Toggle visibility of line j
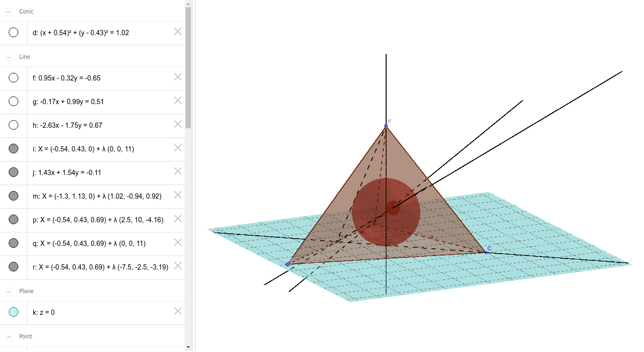644x352 pixels. click(13, 172)
